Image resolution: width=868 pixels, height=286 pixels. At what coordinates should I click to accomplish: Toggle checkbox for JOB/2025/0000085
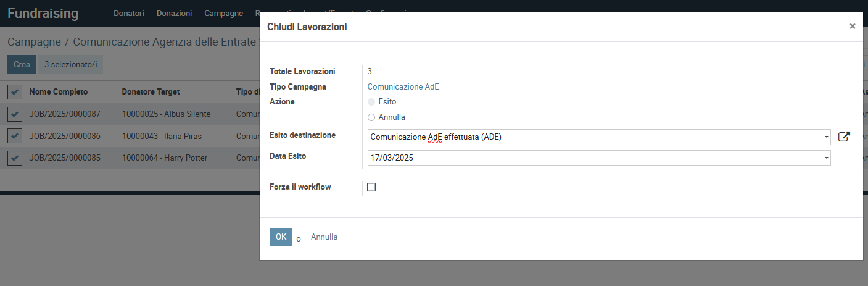click(x=14, y=158)
